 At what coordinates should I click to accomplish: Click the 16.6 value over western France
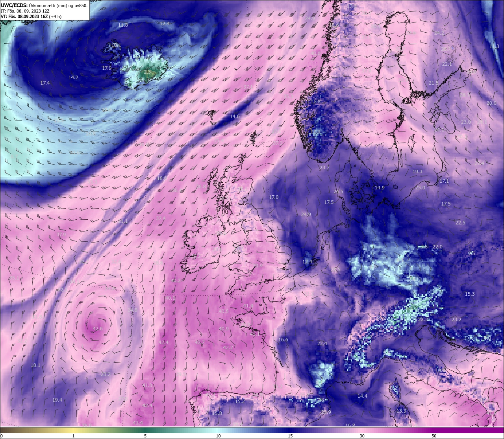coord(283,340)
